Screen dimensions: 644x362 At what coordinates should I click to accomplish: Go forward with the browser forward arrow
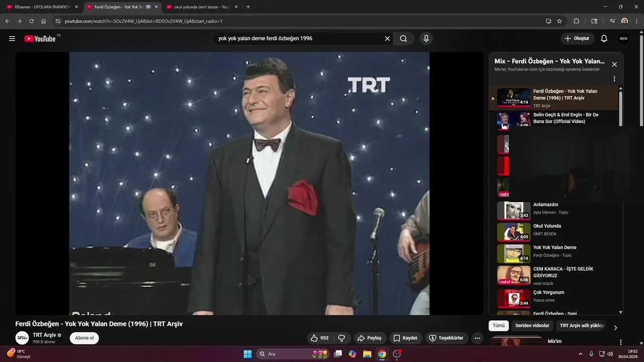pos(20,21)
